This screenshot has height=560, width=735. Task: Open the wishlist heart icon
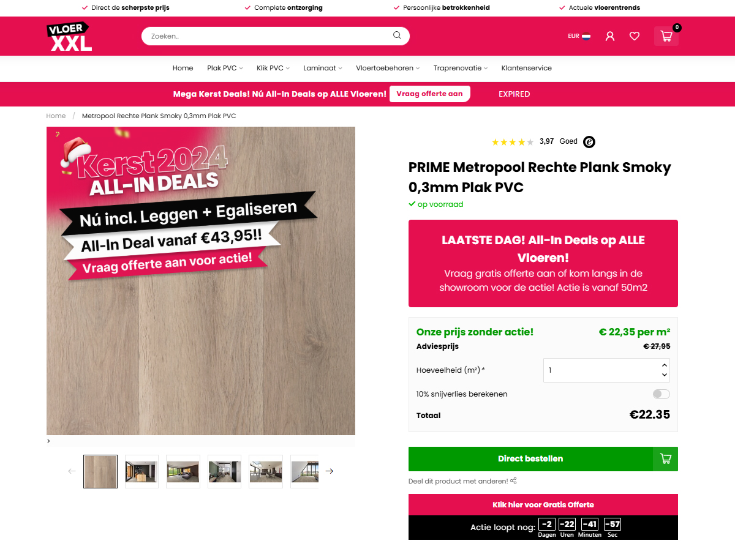pos(635,36)
